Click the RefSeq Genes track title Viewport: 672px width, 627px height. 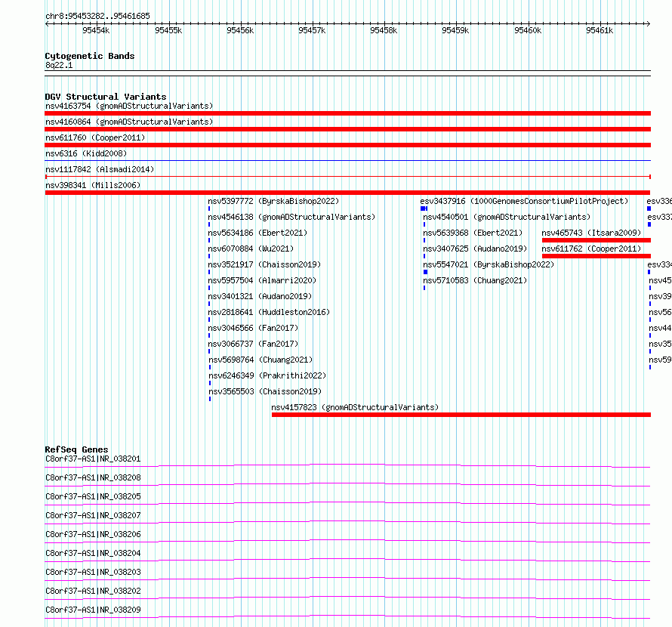coord(76,449)
